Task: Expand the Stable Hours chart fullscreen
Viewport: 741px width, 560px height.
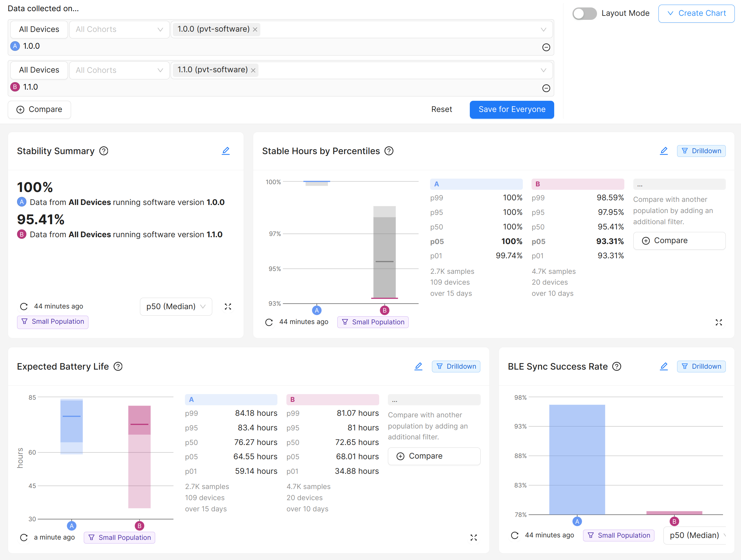Action: [x=719, y=322]
